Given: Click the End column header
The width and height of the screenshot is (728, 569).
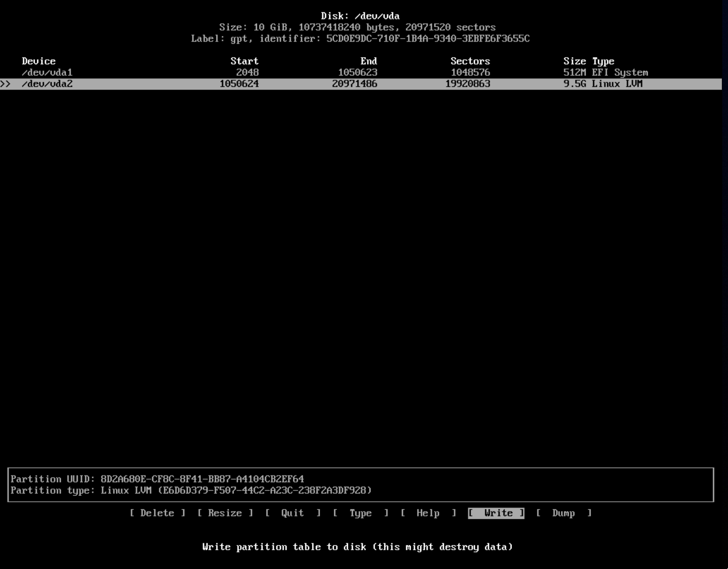Looking at the screenshot, I should click(369, 61).
